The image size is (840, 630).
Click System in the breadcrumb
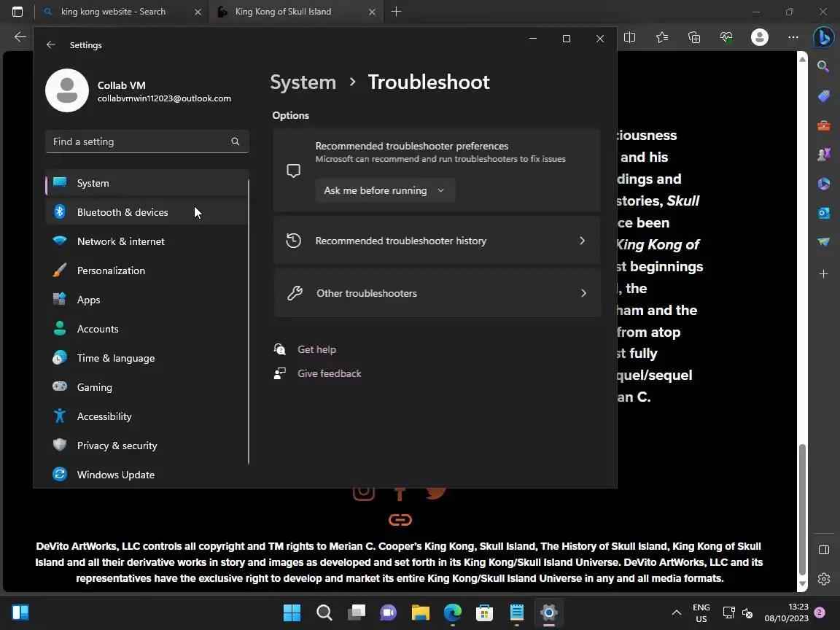(303, 82)
